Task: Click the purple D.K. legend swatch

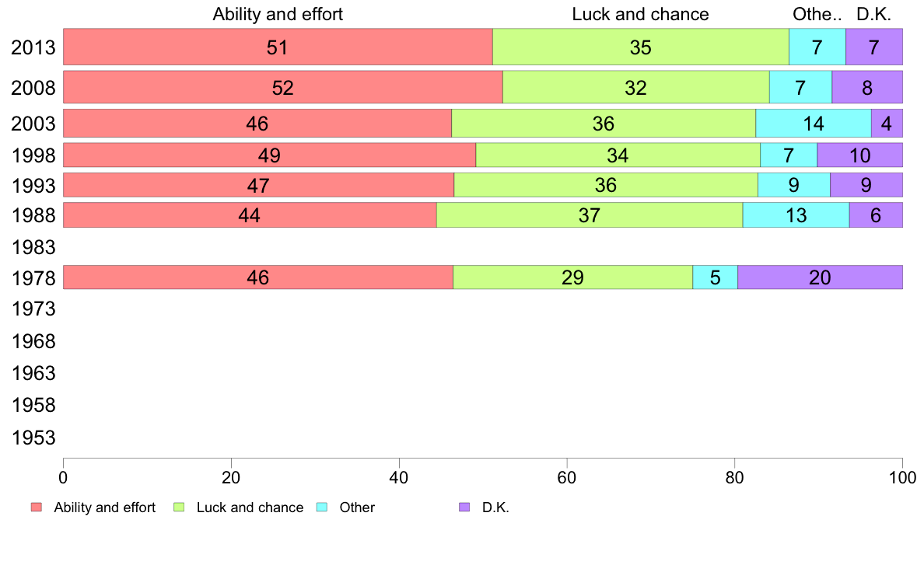Action: pyautogui.click(x=464, y=507)
